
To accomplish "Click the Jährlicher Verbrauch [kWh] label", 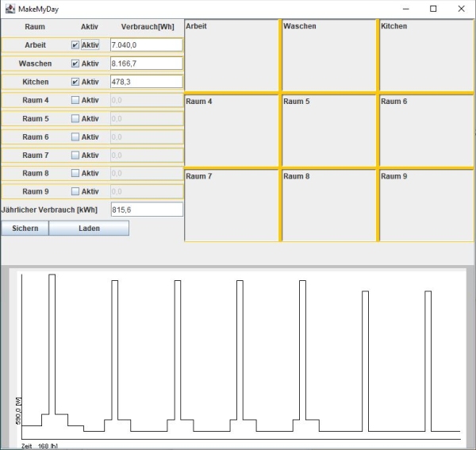I will tap(49, 210).
